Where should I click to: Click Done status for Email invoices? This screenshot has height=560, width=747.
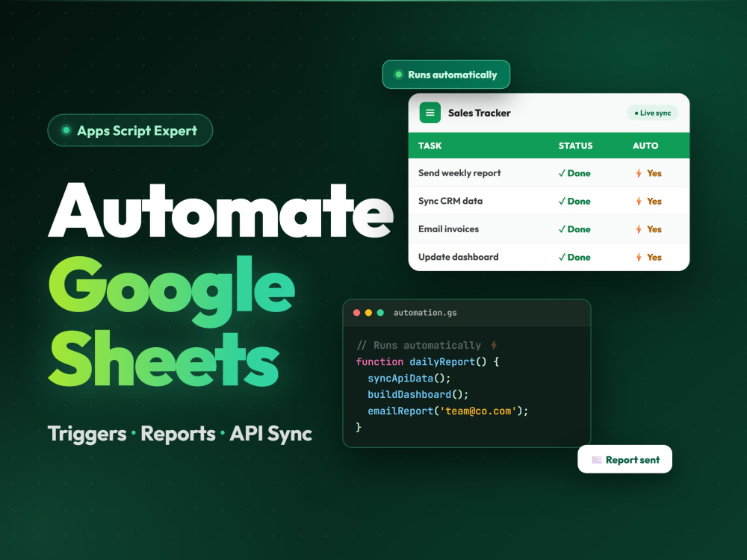pyautogui.click(x=574, y=229)
